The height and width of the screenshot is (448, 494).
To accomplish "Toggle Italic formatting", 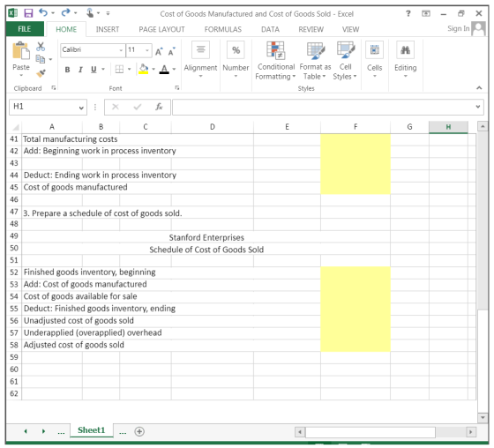I will 80,70.
